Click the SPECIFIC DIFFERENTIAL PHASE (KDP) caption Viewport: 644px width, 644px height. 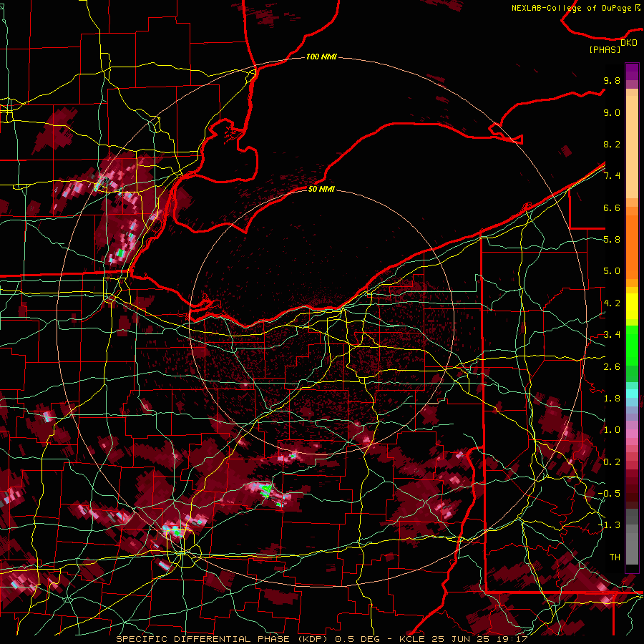[x=224, y=639]
